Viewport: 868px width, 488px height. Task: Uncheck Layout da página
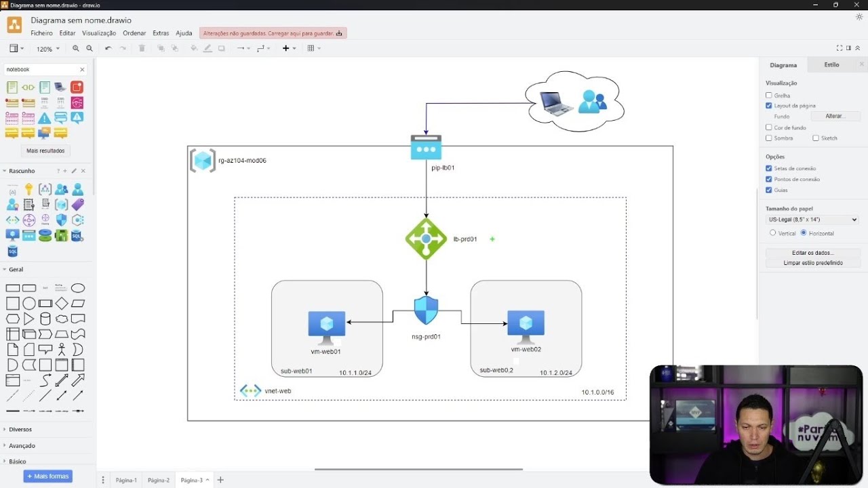[x=768, y=106]
